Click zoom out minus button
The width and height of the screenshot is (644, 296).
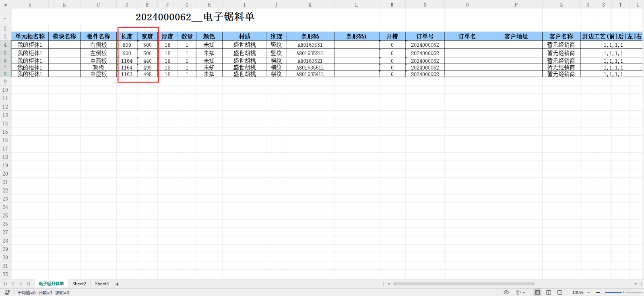[x=598, y=292]
